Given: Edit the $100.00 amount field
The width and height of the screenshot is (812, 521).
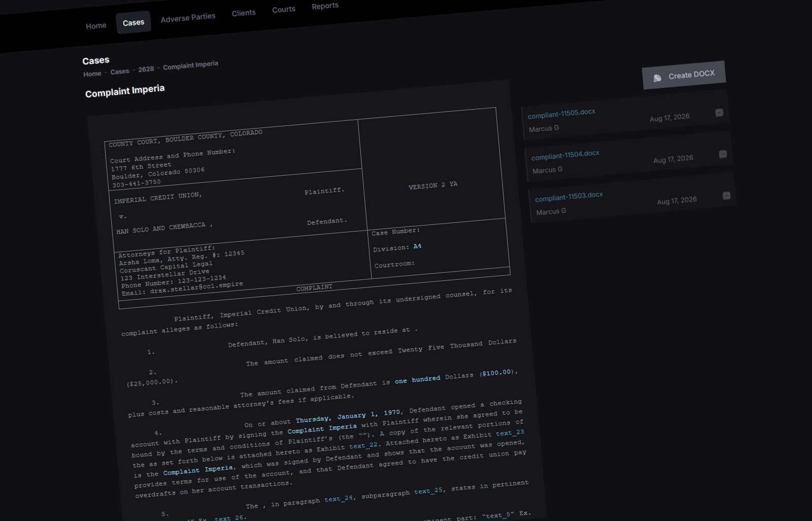Looking at the screenshot, I should [x=497, y=373].
